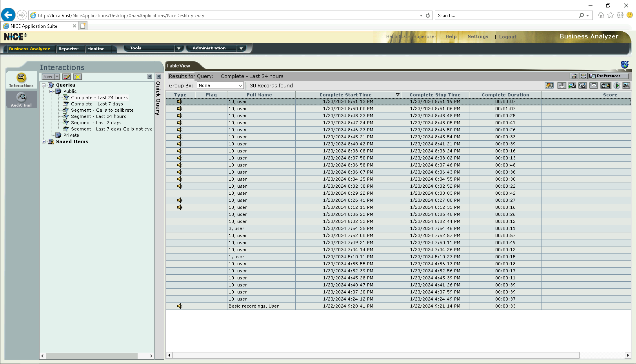Collapse the Public queries folder
636x364 pixels.
click(51, 91)
